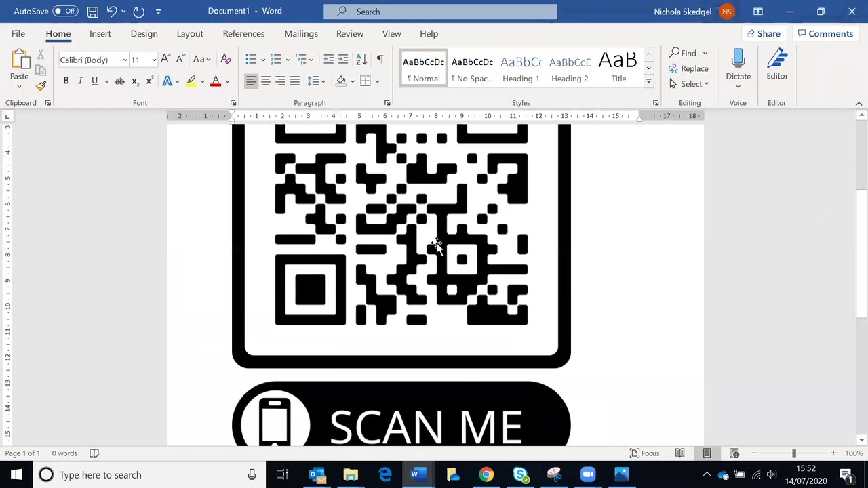Open the Editor pane icon
This screenshot has width=868, height=488.
777,60
